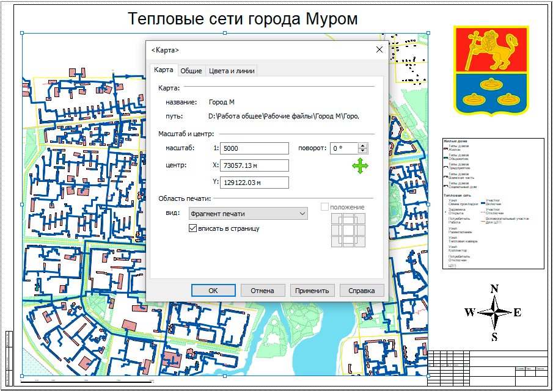Screen dimensions: 553x392
Task: Decrease rotation with the down spinner arrow
Action: tap(363, 151)
